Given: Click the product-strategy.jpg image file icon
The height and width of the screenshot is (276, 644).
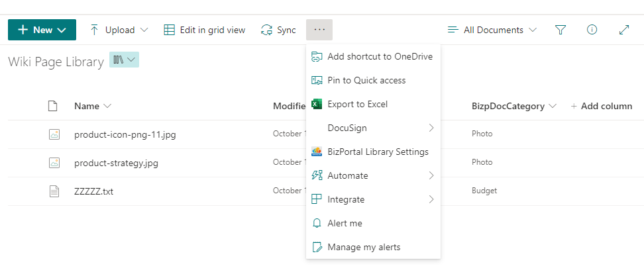Looking at the screenshot, I should coord(54,162).
